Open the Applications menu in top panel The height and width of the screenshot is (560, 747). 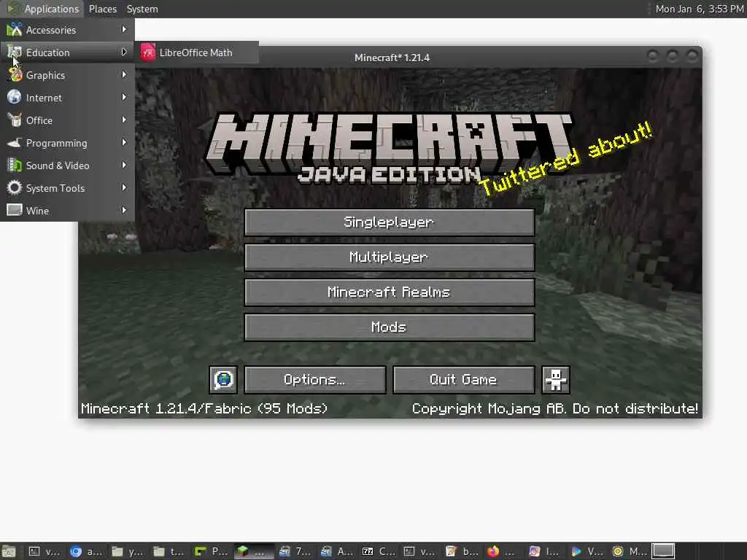(x=43, y=9)
